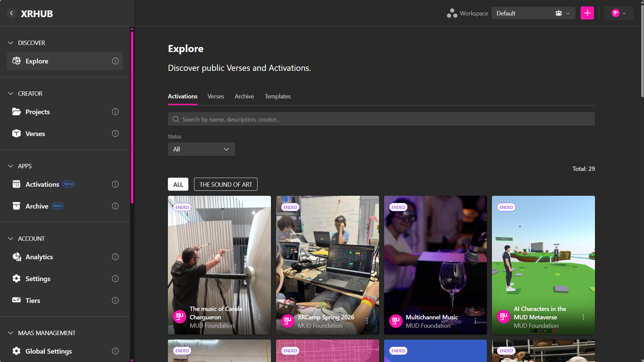The width and height of the screenshot is (644, 362).
Task: Open The music of Carole Chargueron card
Action: tap(219, 265)
